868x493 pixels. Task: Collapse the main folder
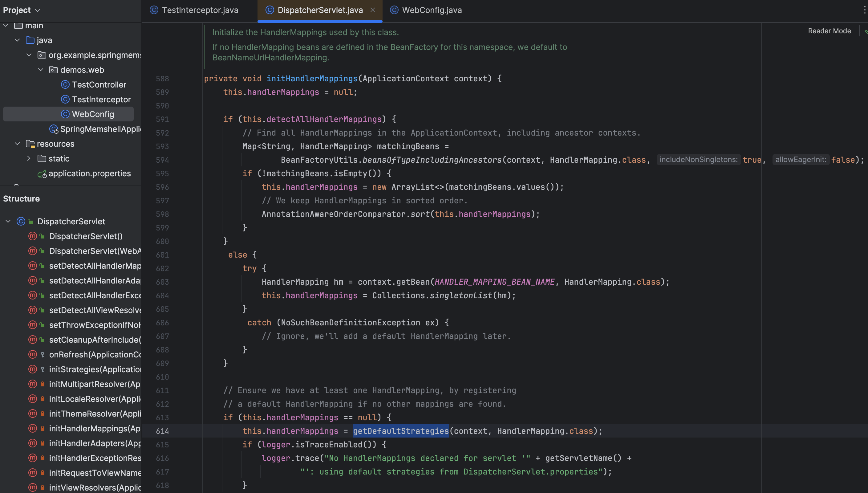[x=6, y=25]
